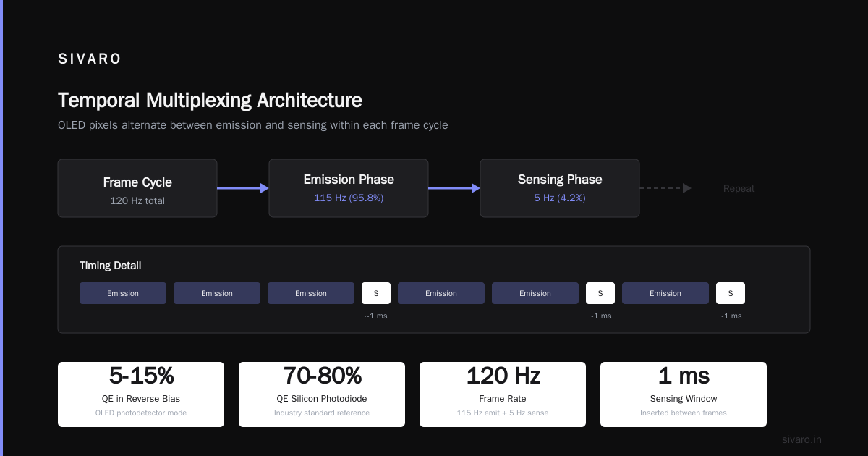Select the first Emission timing block
Viewport: 868px width, 456px height.
tap(123, 293)
